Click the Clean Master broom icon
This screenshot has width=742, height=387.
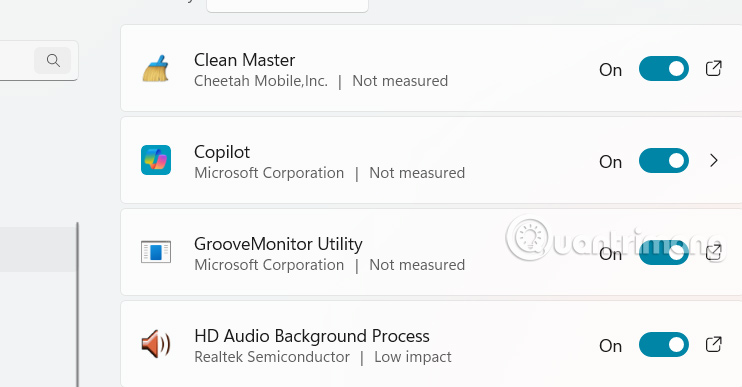(156, 69)
